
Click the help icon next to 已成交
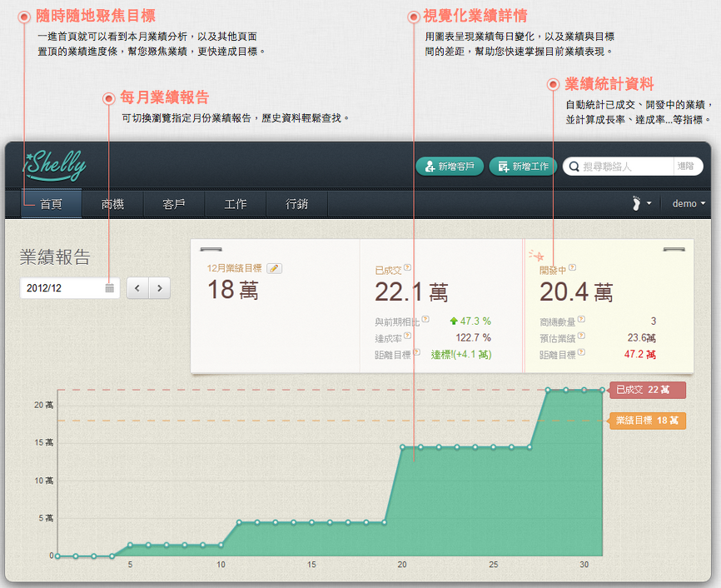coord(407,270)
